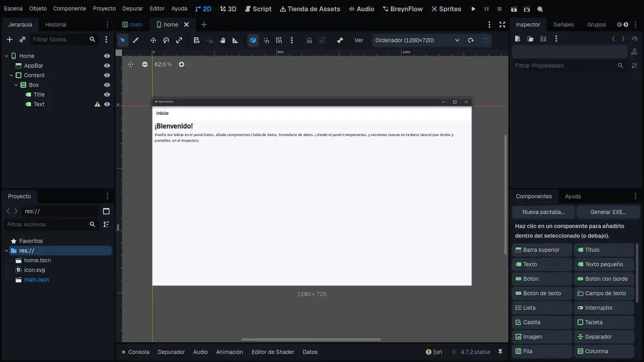Toggle visibility of Title node
This screenshot has height=362, width=644.
click(107, 94)
